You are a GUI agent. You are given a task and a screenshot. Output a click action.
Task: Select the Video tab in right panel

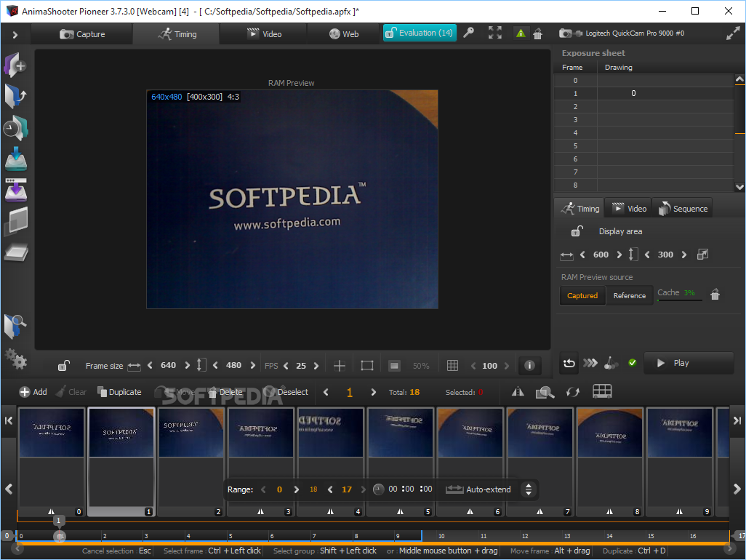[x=628, y=209]
